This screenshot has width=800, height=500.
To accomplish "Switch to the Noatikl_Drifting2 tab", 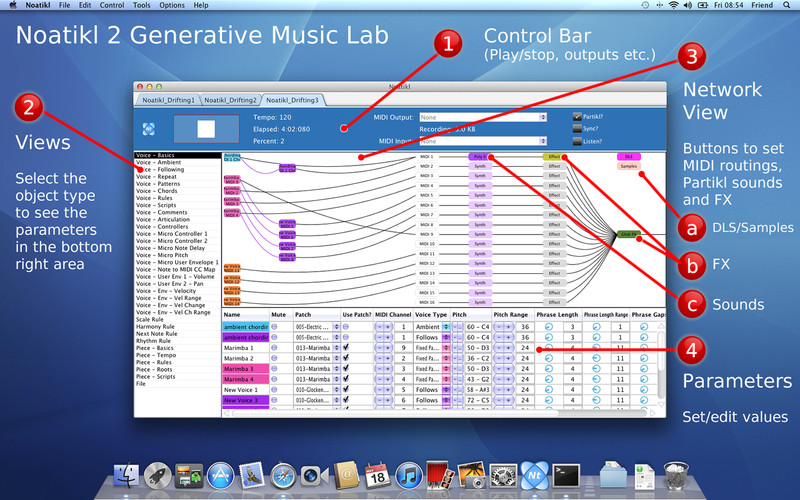I will [x=231, y=100].
